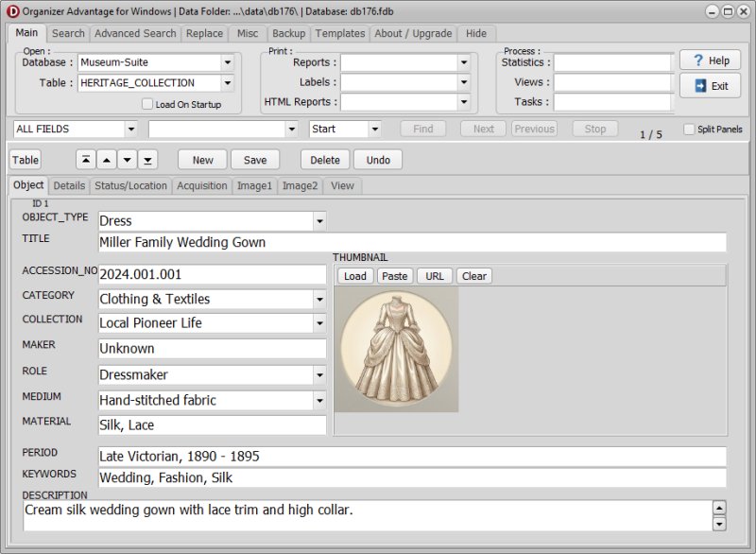
Task: Open the Status/Location record tab
Action: coord(130,185)
